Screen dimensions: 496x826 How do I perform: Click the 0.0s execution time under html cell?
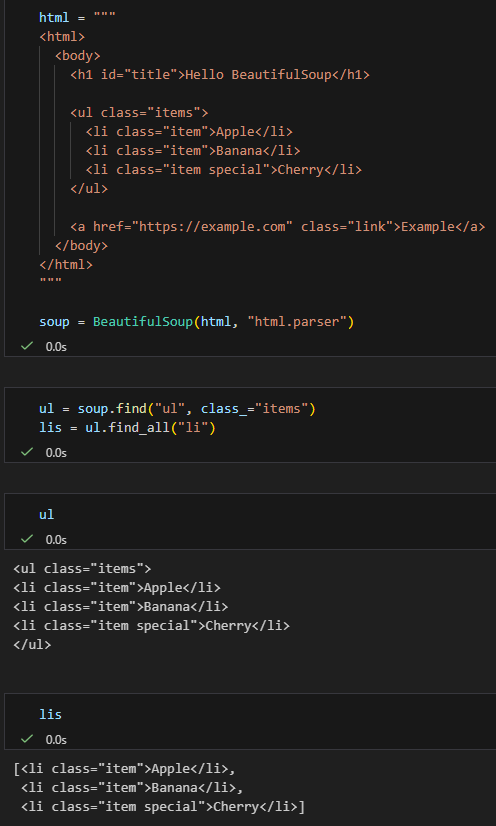pyautogui.click(x=56, y=347)
